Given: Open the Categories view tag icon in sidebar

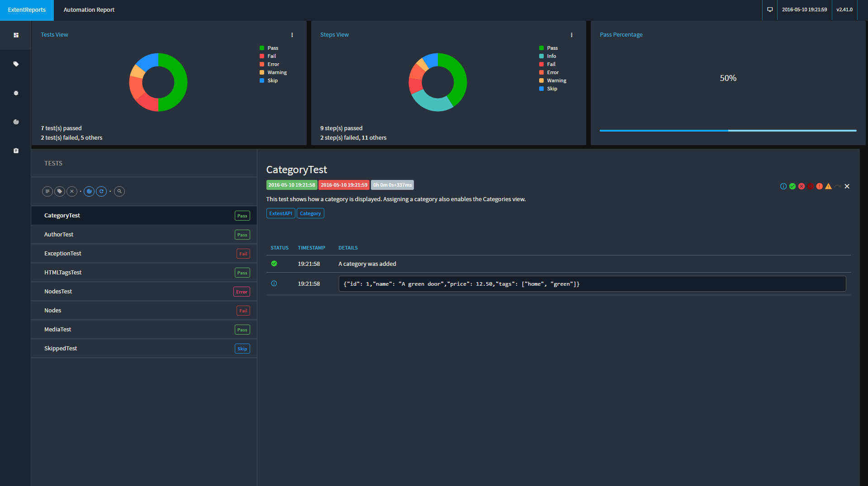Looking at the screenshot, I should [16, 64].
